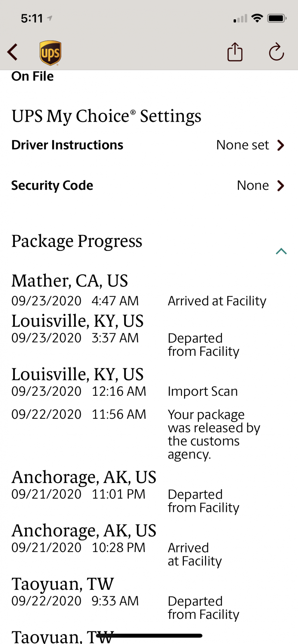
Task: Open the Driver Instructions chevron
Action: point(281,145)
